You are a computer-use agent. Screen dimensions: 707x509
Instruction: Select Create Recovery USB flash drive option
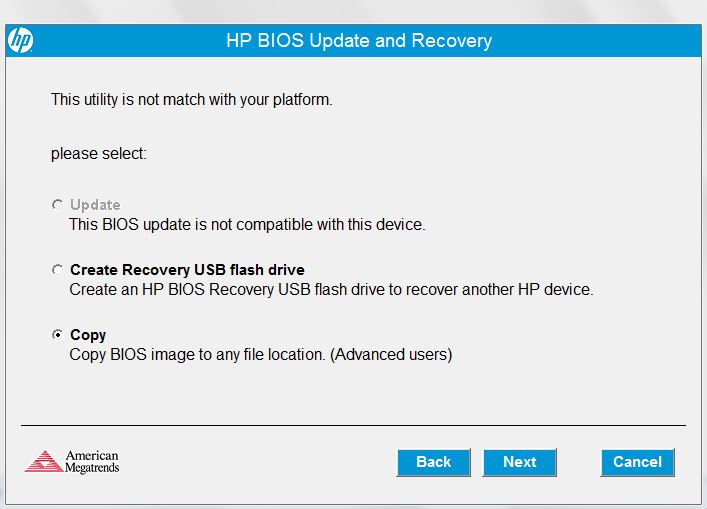click(57, 270)
